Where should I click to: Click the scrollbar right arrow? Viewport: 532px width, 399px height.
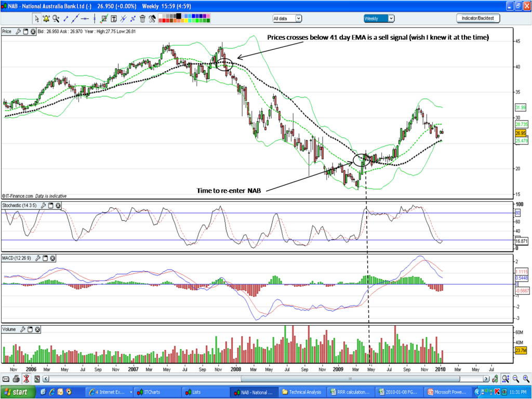pyautogui.click(x=486, y=379)
